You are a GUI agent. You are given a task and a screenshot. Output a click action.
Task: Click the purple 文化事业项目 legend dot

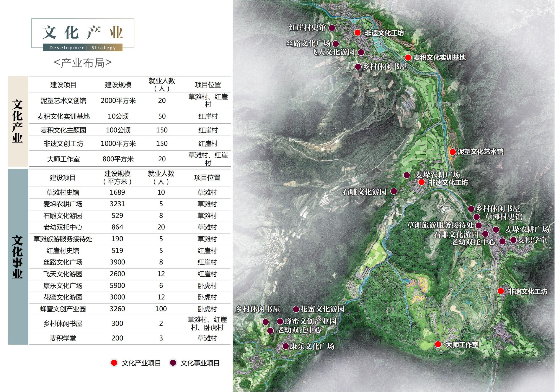(x=173, y=363)
